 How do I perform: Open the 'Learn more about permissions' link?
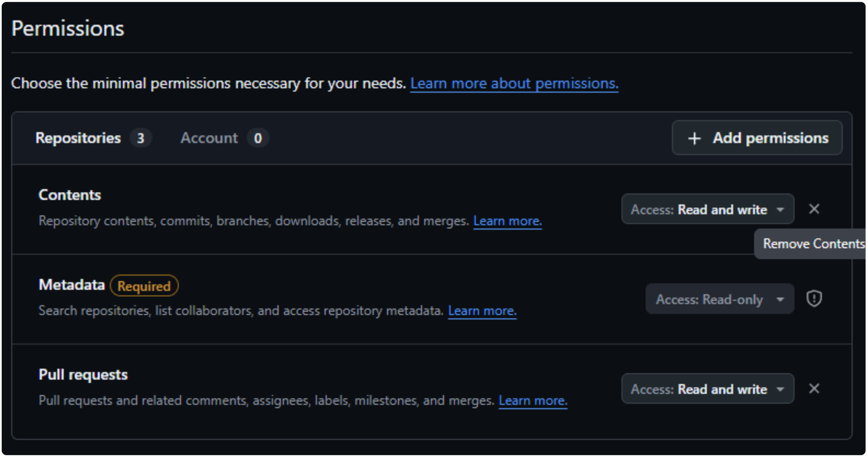(514, 83)
